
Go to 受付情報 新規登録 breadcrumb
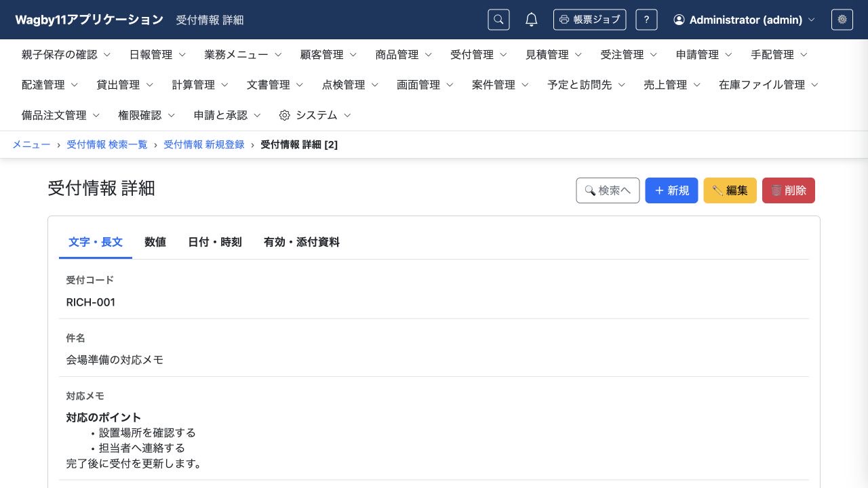[204, 144]
